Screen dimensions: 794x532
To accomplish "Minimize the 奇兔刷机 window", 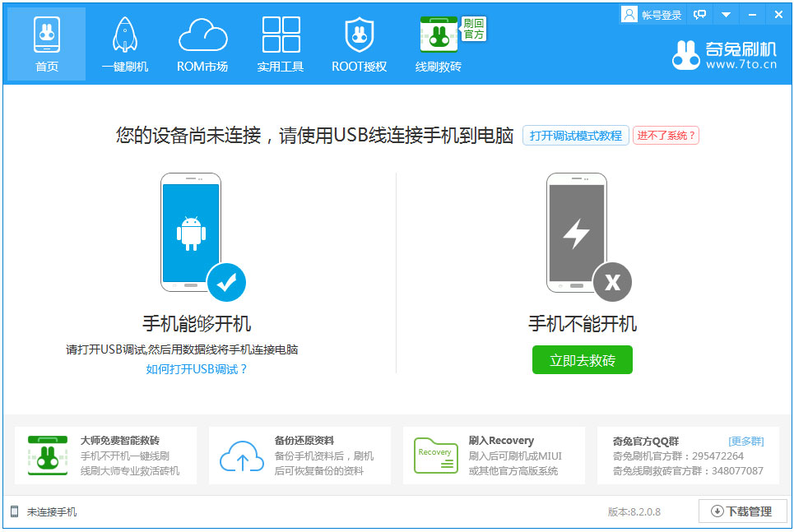I will pos(752,15).
